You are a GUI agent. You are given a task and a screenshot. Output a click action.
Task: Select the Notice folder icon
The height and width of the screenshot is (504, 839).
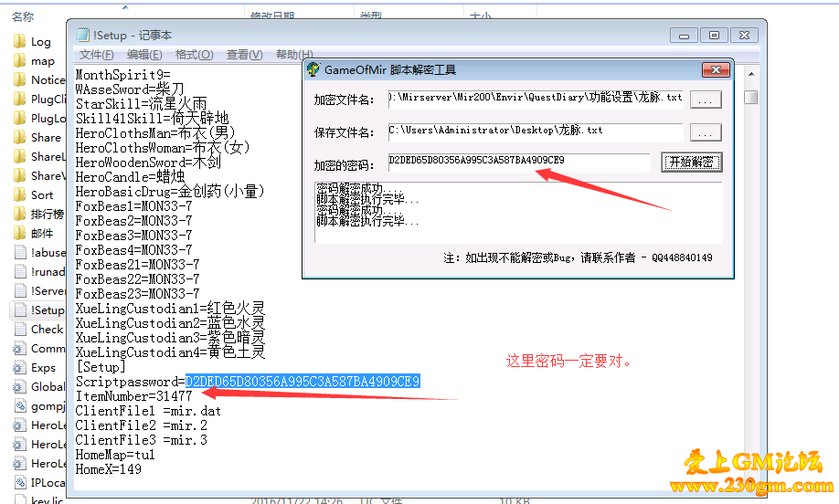20,79
